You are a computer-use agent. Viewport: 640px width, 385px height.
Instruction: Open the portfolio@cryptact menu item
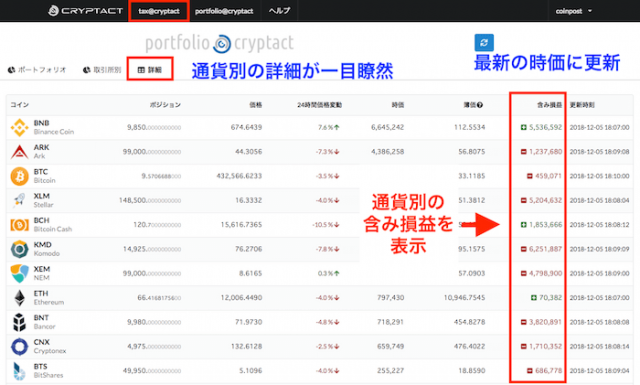pos(224,11)
